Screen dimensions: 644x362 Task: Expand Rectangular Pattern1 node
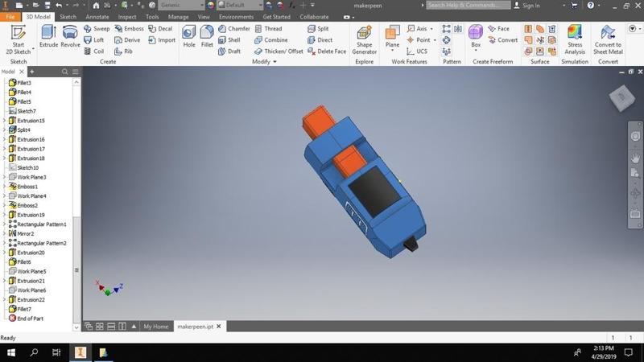5,224
